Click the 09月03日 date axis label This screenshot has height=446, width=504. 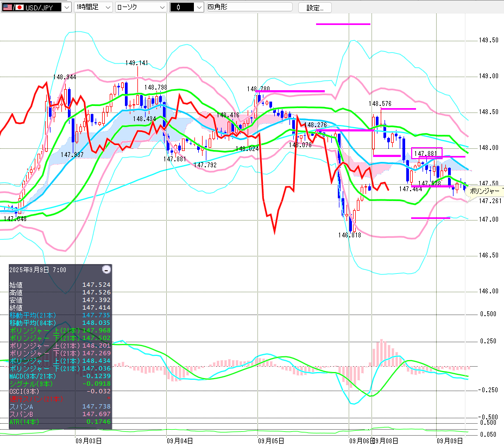pos(89,441)
